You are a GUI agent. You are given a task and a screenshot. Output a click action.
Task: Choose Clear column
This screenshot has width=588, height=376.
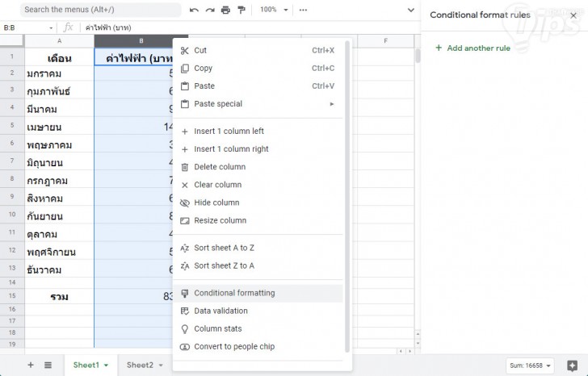(258, 185)
